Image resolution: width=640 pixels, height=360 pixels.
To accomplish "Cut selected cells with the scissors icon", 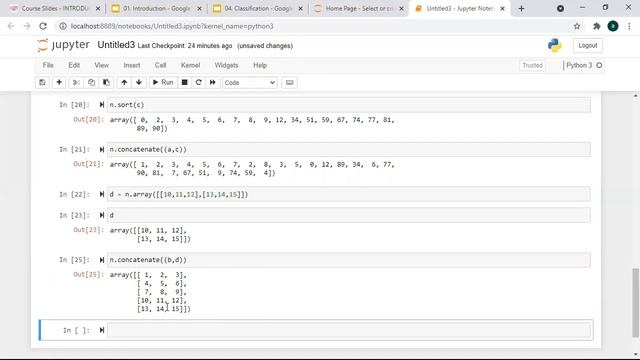I will click(76, 82).
